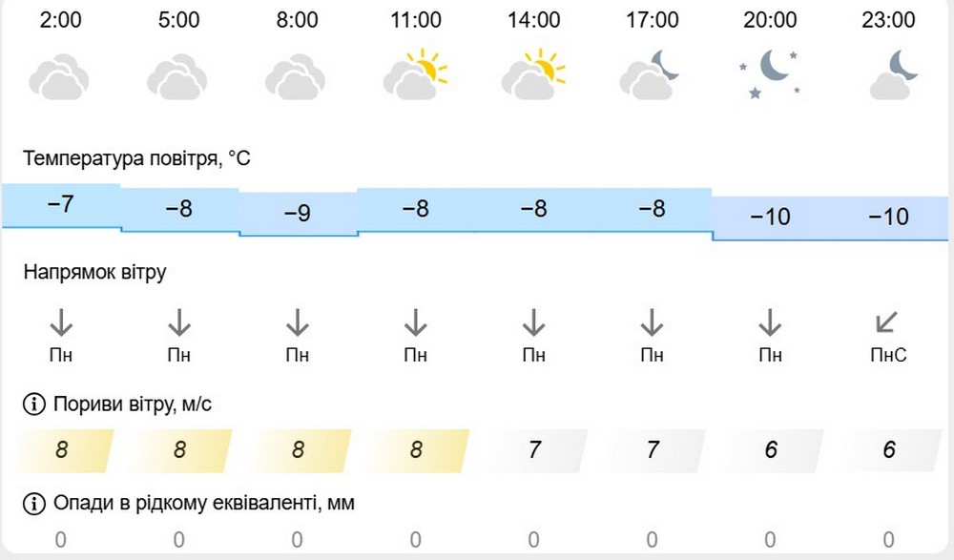Click the Температура повітря heading

click(136, 158)
